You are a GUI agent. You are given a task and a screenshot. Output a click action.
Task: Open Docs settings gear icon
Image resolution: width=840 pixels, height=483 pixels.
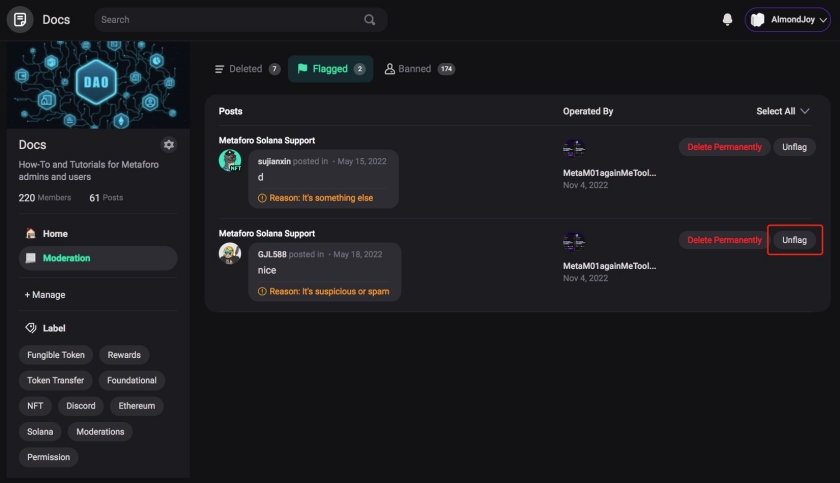169,145
